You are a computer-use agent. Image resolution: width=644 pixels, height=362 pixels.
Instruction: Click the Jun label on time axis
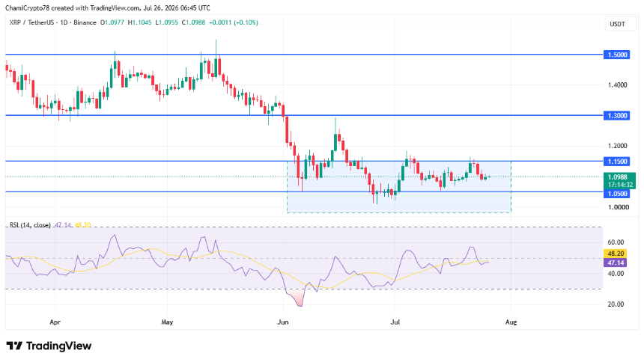[282, 322]
